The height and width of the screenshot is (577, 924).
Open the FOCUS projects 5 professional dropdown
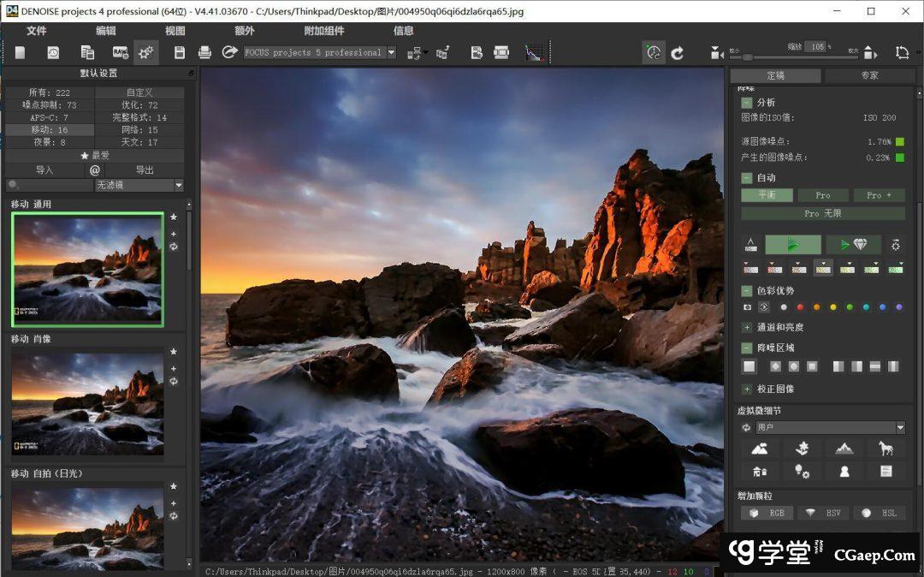point(391,53)
